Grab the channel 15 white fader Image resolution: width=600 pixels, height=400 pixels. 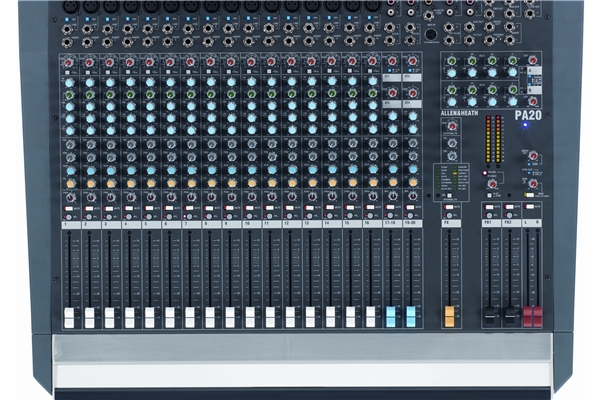point(351,317)
